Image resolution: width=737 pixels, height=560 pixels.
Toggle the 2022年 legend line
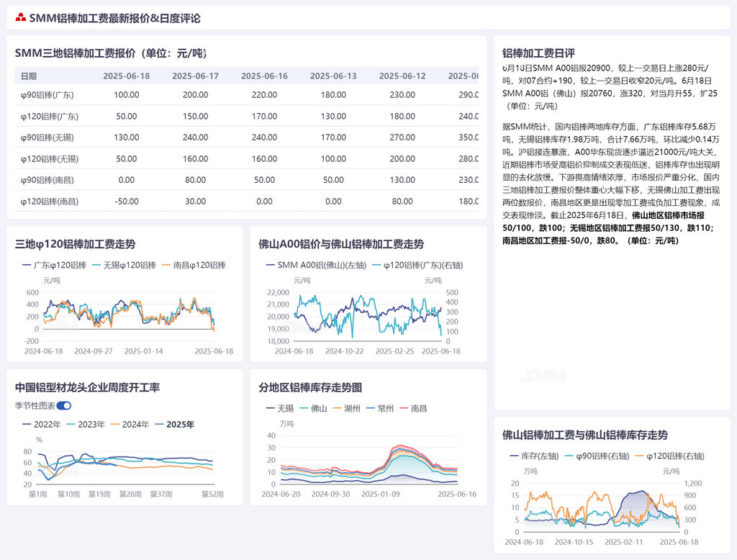click(42, 425)
